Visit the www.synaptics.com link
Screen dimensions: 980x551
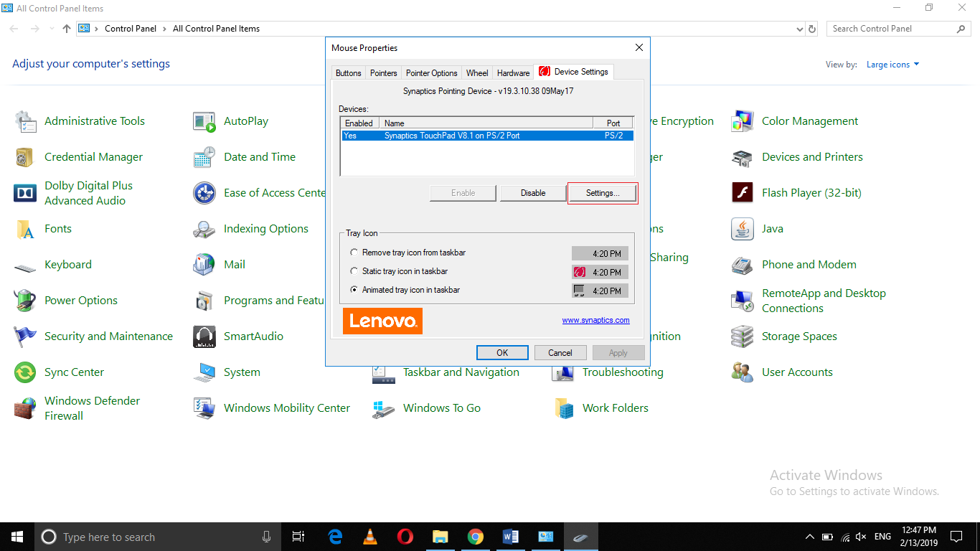(x=595, y=320)
